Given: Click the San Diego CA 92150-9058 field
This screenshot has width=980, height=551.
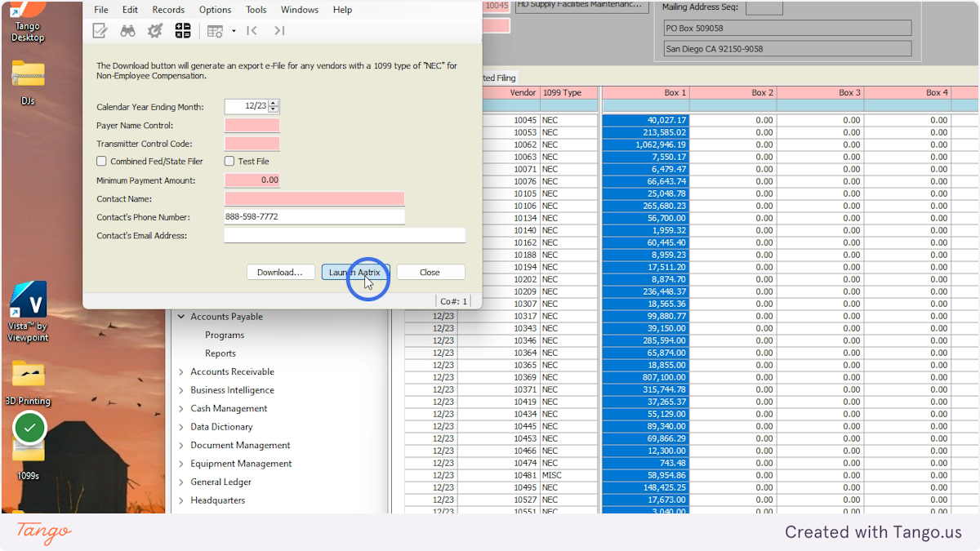Looking at the screenshot, I should [x=787, y=48].
